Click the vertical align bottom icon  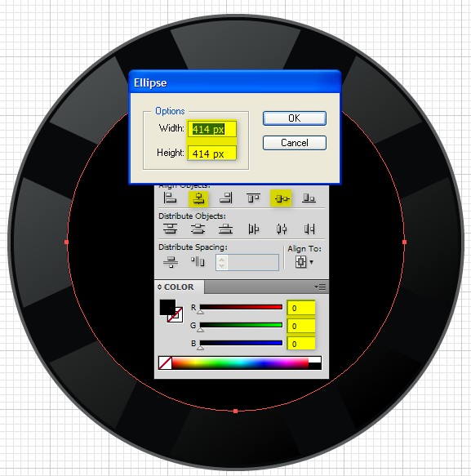pos(309,198)
